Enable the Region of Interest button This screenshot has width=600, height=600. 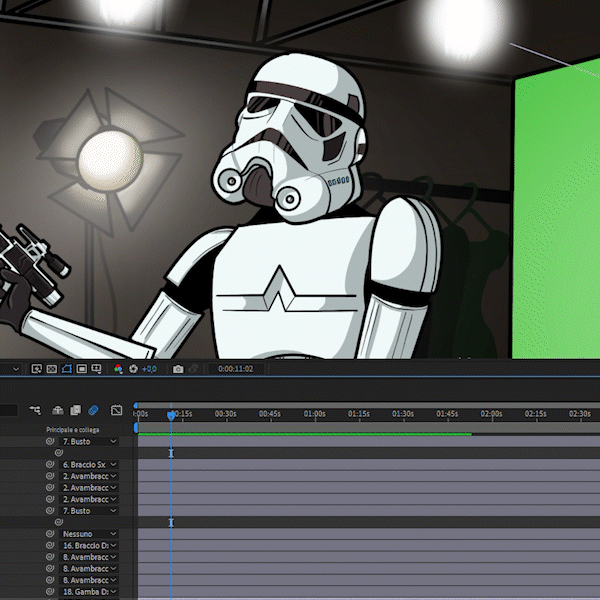click(x=81, y=369)
